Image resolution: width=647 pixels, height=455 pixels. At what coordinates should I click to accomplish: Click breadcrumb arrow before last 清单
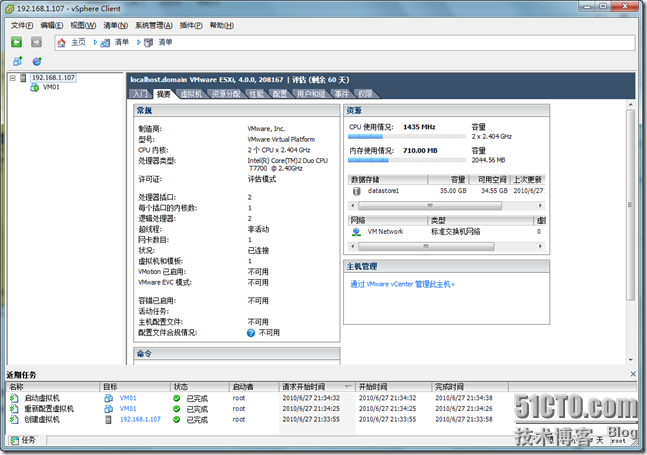point(139,42)
